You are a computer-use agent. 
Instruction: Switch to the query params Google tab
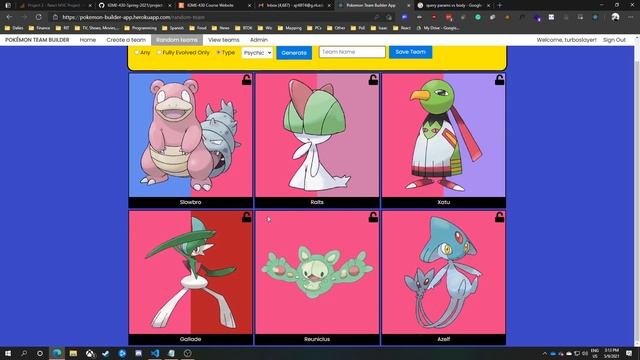[x=453, y=5]
